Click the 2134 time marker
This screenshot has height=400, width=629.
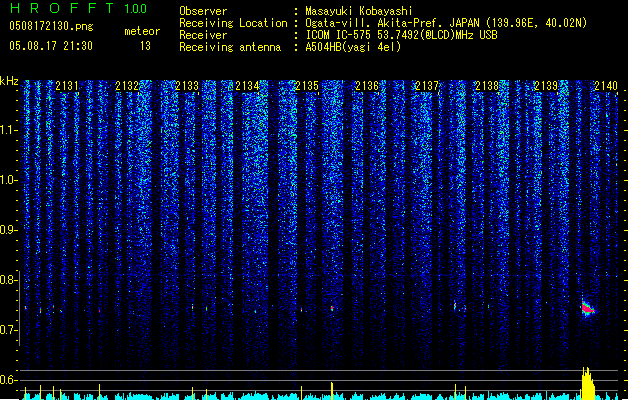(247, 86)
